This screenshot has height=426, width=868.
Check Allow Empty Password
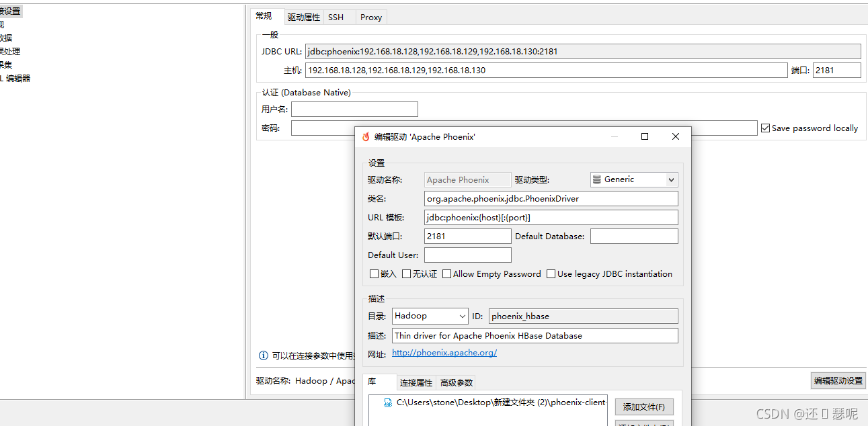point(446,274)
